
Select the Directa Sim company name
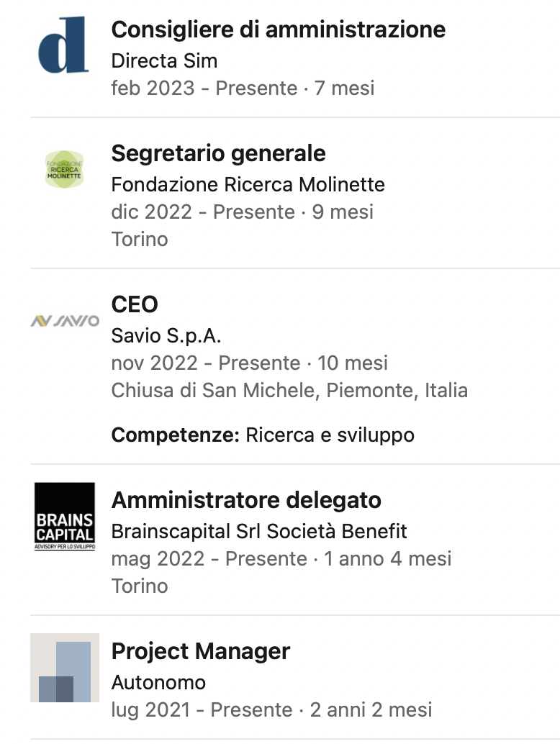pos(164,60)
